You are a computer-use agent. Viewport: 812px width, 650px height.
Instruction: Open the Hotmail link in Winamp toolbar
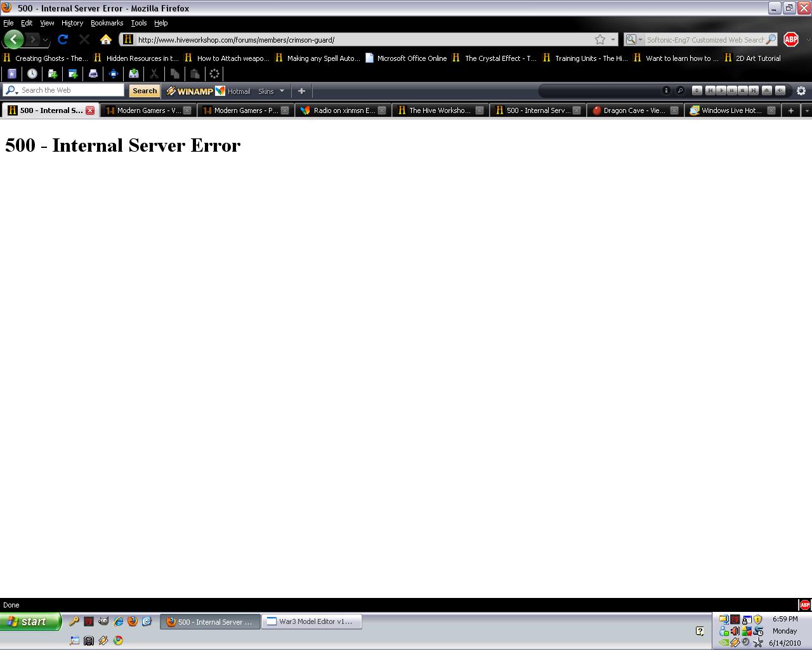pos(233,91)
